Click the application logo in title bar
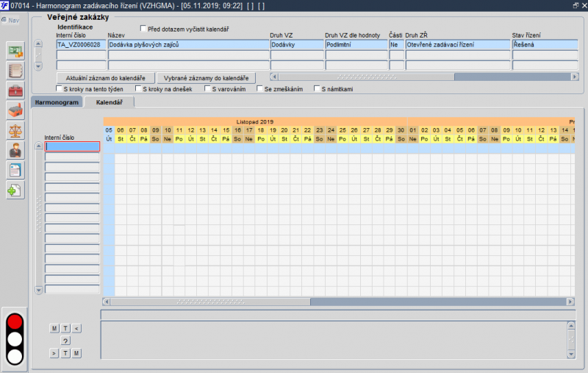 tap(4, 5)
